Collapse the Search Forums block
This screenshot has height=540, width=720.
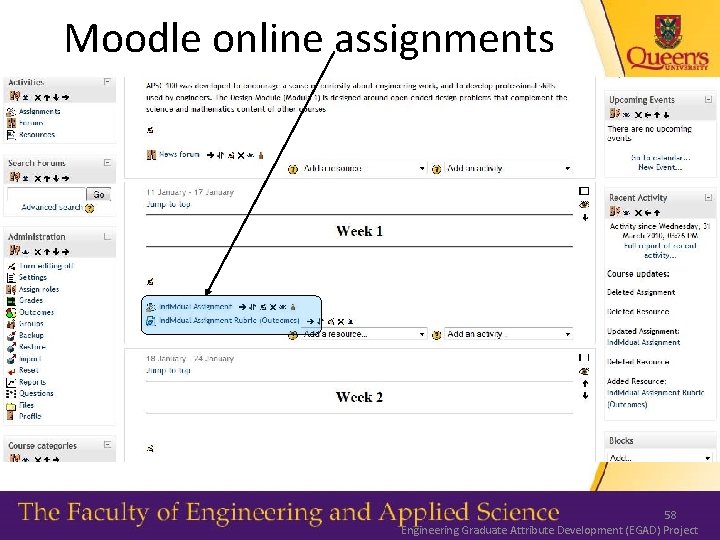click(107, 163)
